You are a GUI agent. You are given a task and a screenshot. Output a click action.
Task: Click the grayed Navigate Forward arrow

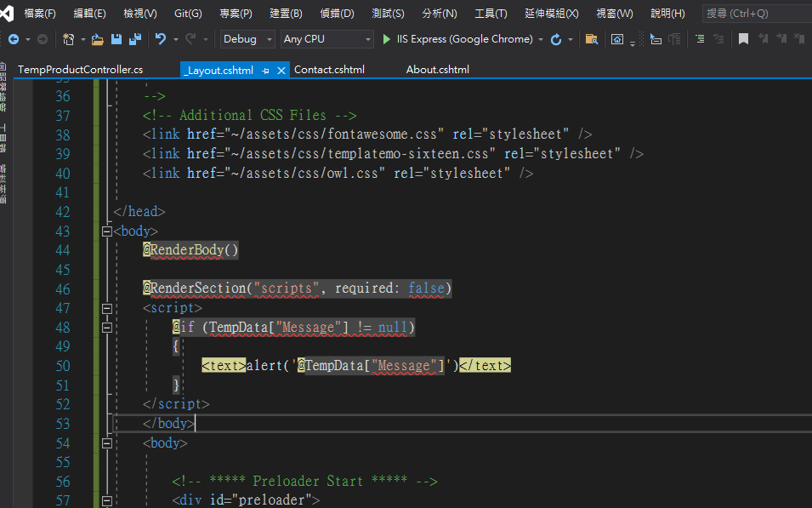pos(43,39)
